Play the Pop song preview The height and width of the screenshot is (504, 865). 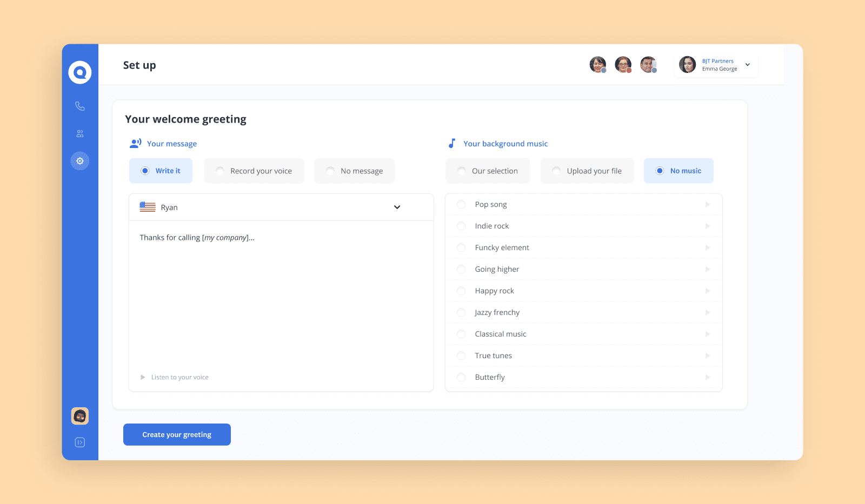(707, 204)
